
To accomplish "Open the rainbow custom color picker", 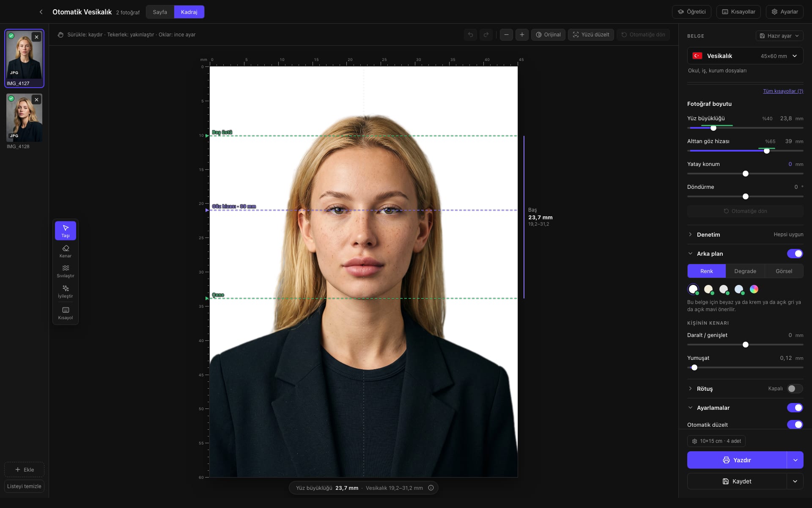I will [754, 289].
